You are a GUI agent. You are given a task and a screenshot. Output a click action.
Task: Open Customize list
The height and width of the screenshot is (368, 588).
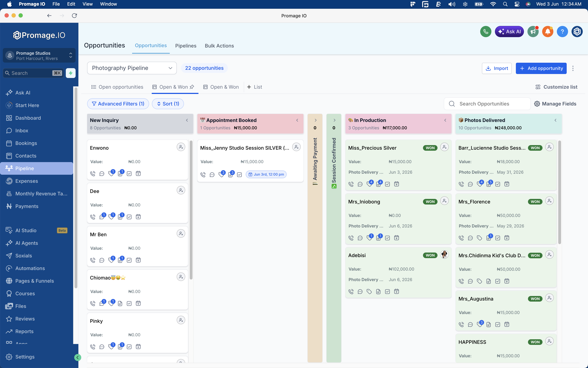coord(556,87)
